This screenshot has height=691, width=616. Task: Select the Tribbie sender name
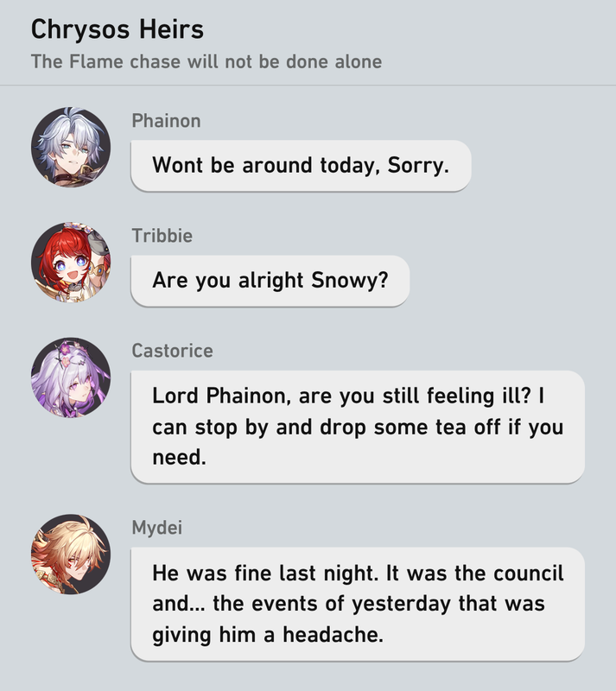point(162,236)
